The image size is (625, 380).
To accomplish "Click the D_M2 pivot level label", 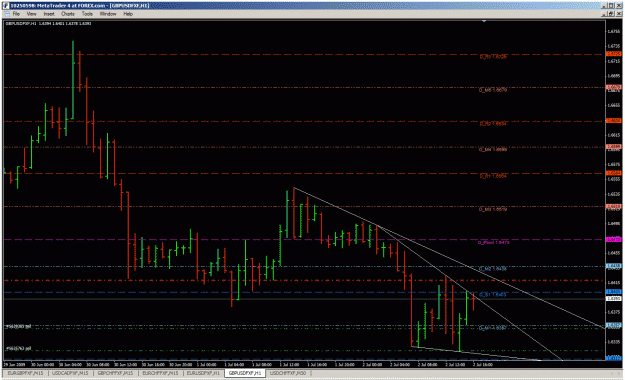I will 493,269.
